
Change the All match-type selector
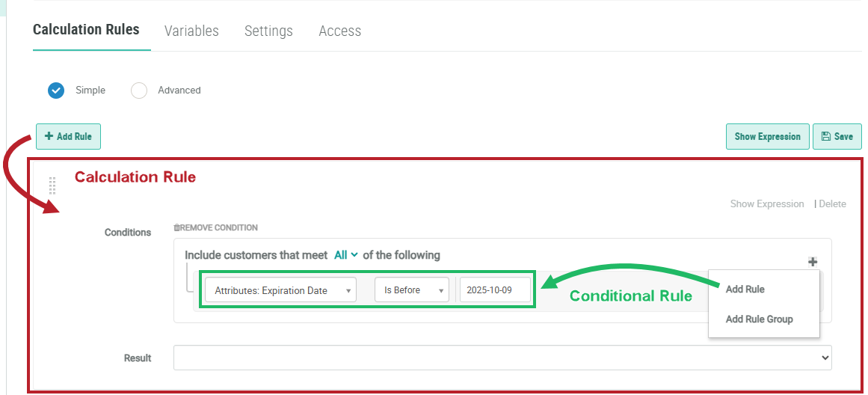click(346, 255)
